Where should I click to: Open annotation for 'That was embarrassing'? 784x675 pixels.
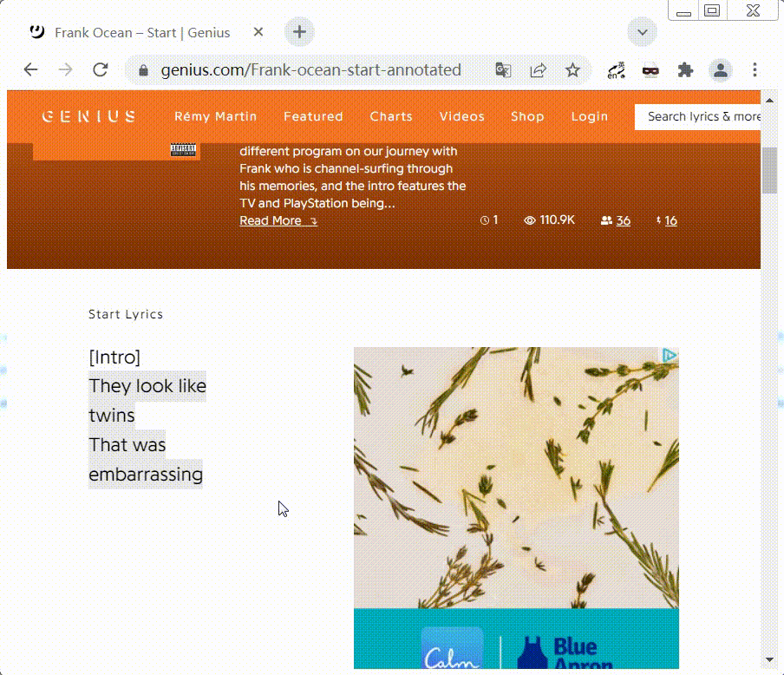click(x=146, y=459)
